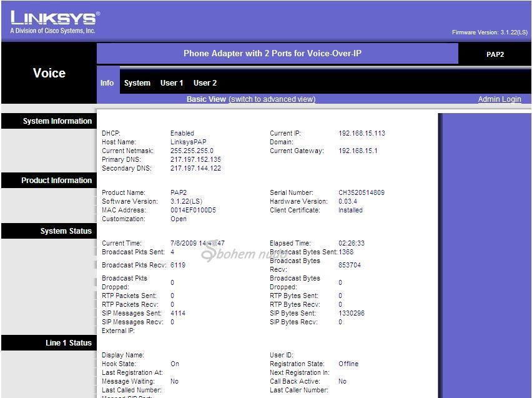Click the Registration State Offline value

(348, 364)
